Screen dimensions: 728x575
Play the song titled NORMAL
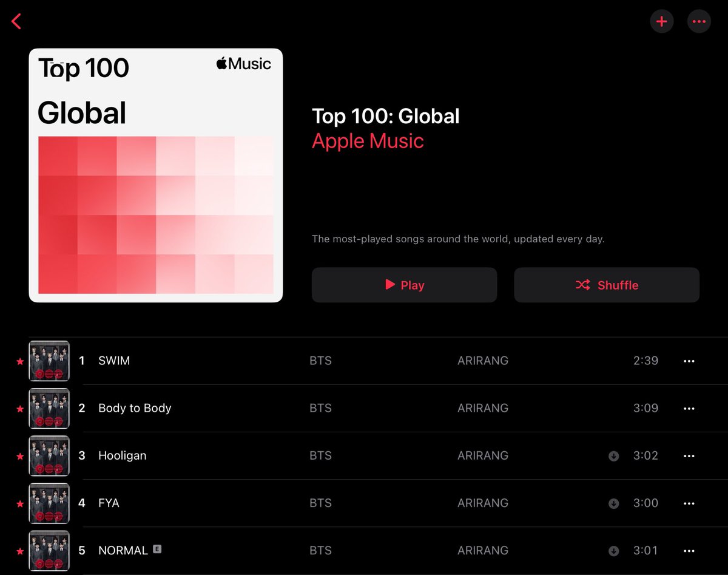pos(123,550)
